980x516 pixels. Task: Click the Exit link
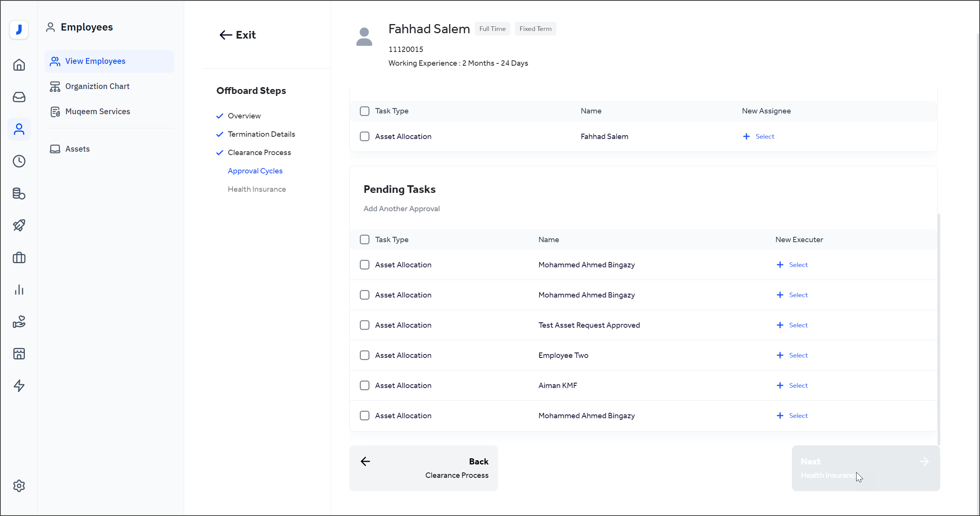pyautogui.click(x=238, y=35)
